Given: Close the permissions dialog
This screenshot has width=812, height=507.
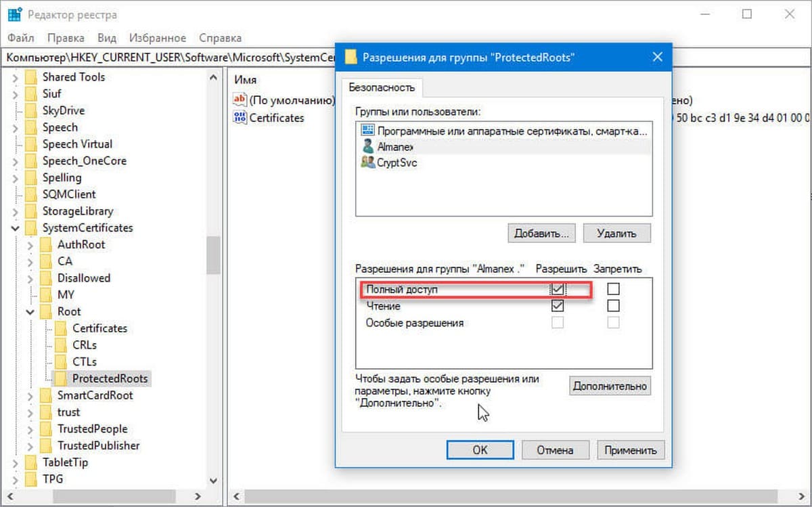Looking at the screenshot, I should tap(657, 57).
